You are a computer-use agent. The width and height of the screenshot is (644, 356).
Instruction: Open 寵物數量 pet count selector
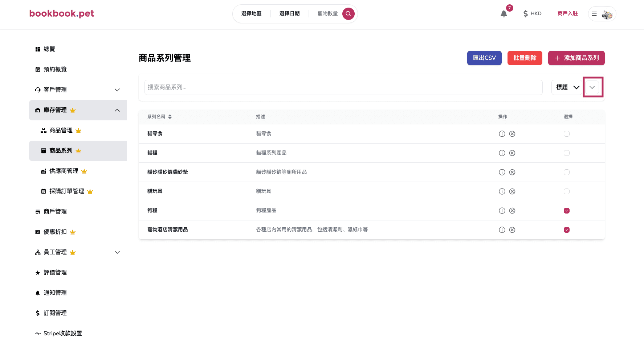(327, 13)
